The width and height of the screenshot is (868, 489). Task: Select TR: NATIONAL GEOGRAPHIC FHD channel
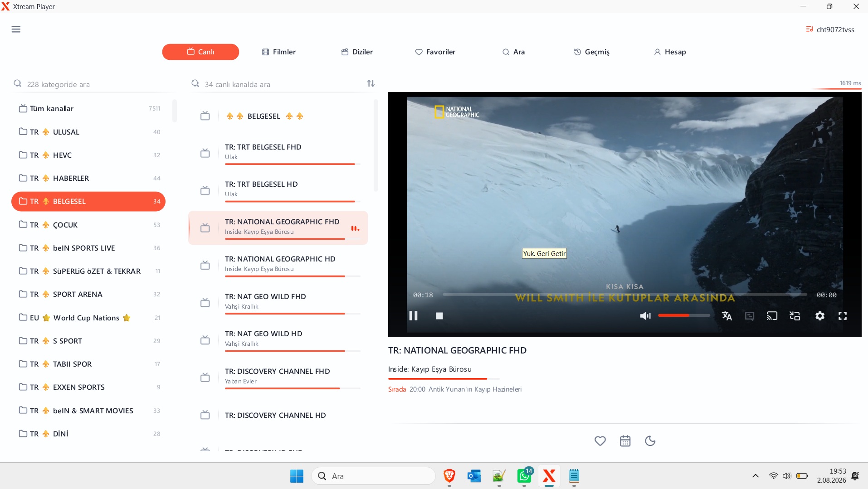278,228
